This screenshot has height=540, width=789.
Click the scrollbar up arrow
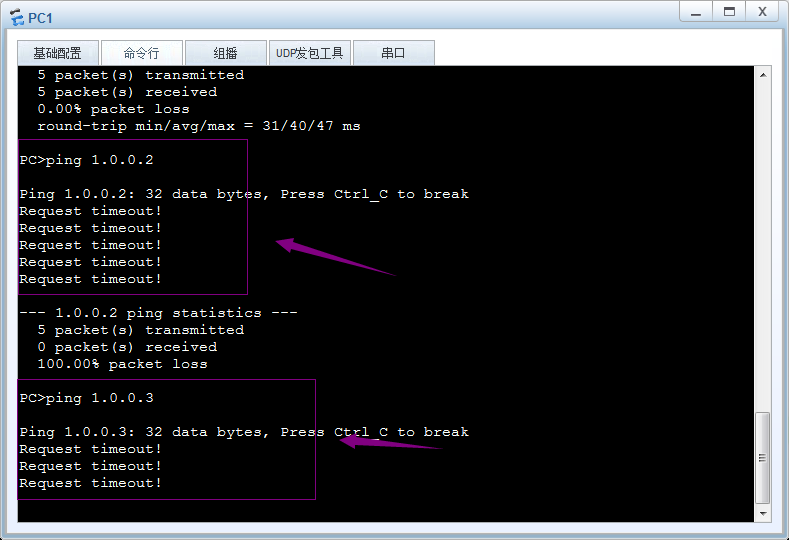(x=762, y=75)
